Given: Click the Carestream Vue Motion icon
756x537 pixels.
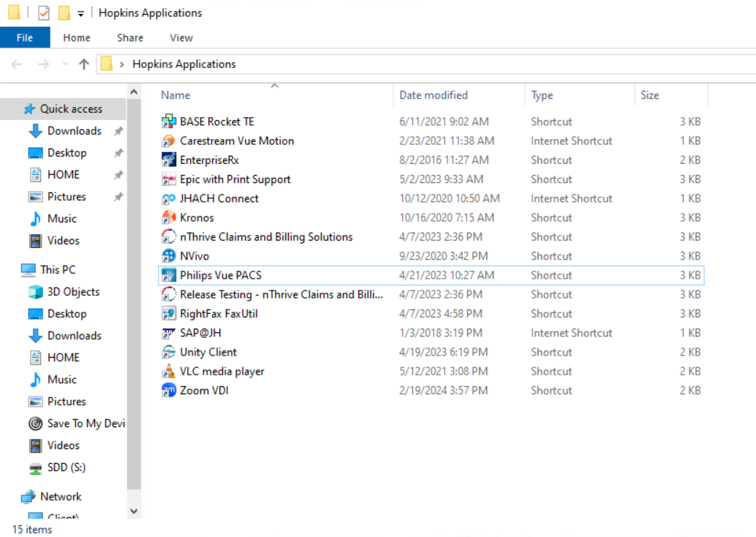Looking at the screenshot, I should (x=168, y=140).
